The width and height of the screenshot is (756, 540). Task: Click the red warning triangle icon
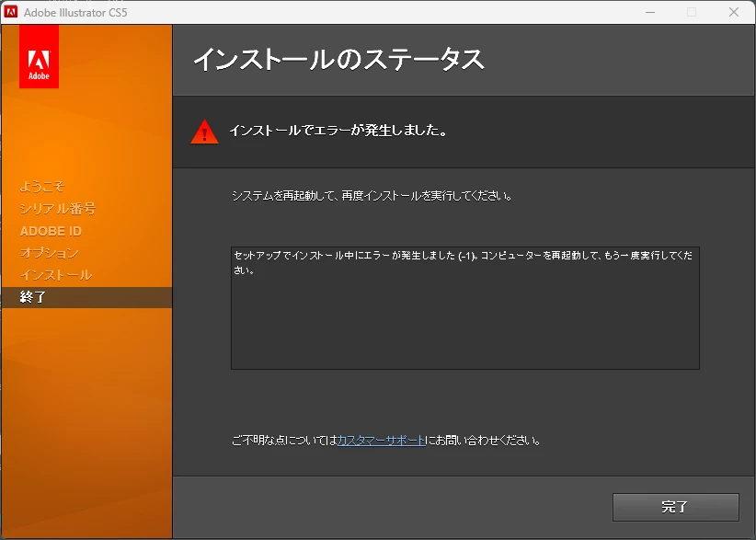[x=204, y=132]
